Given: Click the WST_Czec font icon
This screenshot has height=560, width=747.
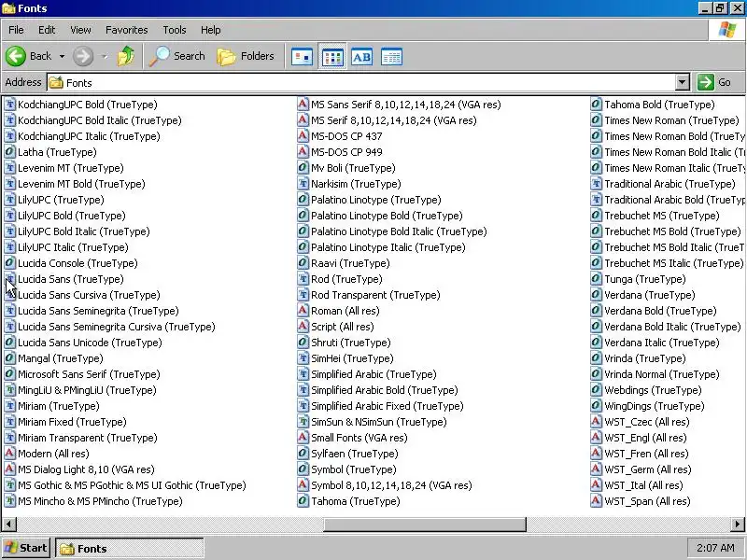Looking at the screenshot, I should point(596,422).
